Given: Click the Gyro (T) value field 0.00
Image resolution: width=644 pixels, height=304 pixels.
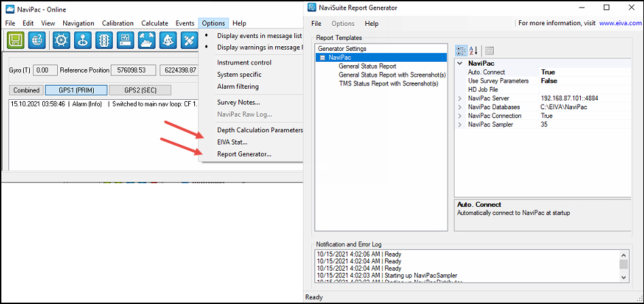Looking at the screenshot, I should tap(46, 70).
